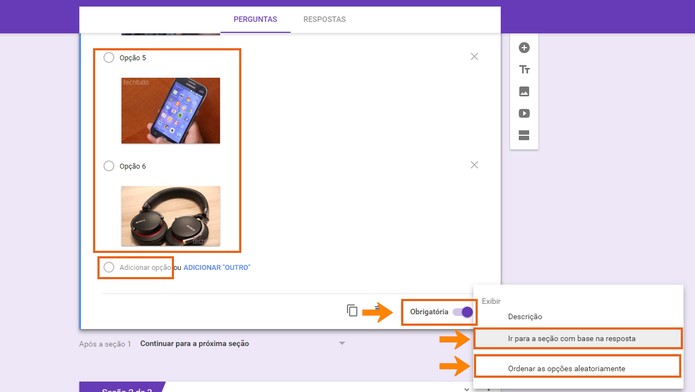The image size is (695, 392).
Task: Select Descrição in the Exibir menu
Action: 525,317
